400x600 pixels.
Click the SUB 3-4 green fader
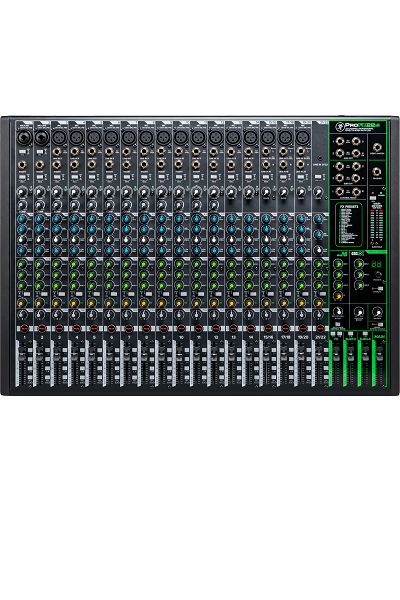(365, 356)
